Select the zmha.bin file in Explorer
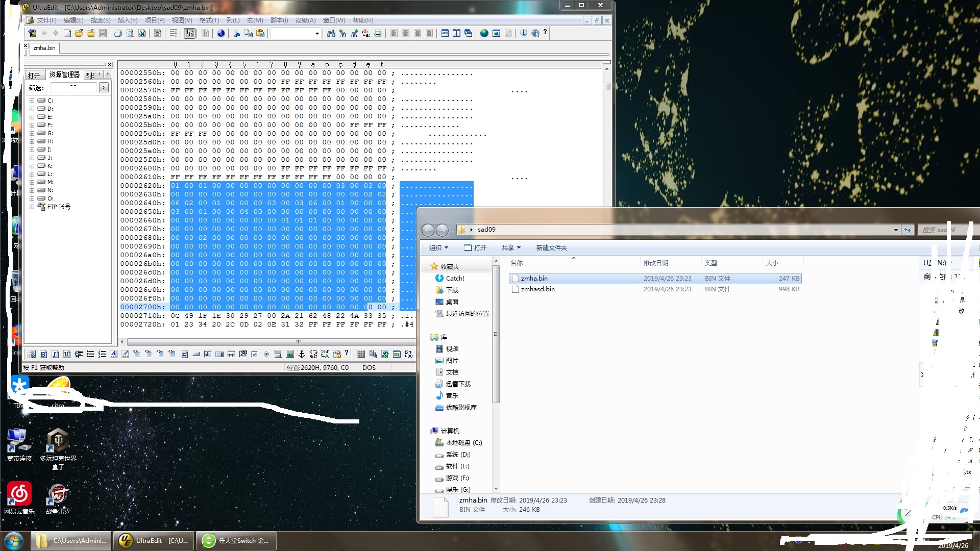 (655, 279)
